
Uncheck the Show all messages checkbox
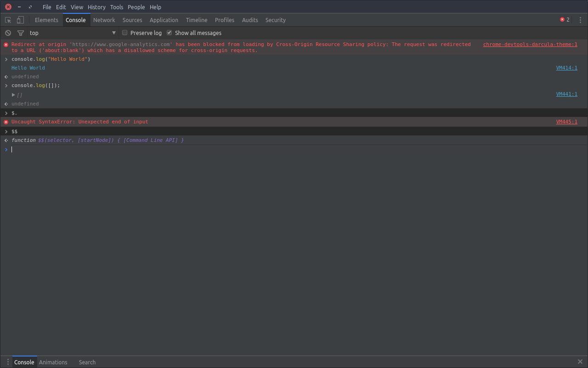pyautogui.click(x=169, y=33)
